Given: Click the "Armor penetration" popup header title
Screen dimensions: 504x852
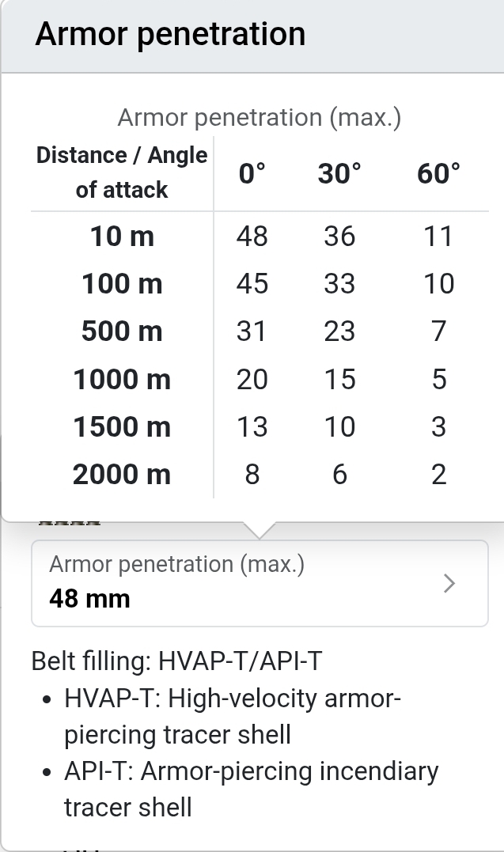Looking at the screenshot, I should (170, 35).
